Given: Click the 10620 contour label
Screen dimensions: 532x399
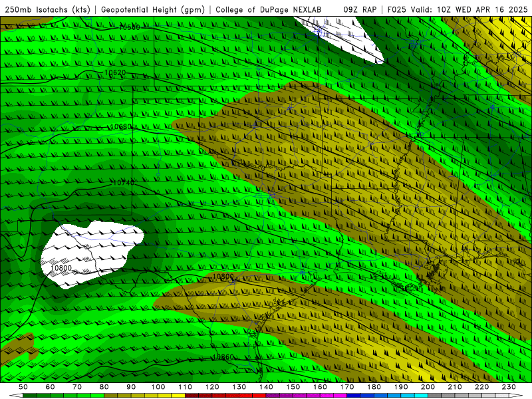Looking at the screenshot, I should tap(115, 72).
